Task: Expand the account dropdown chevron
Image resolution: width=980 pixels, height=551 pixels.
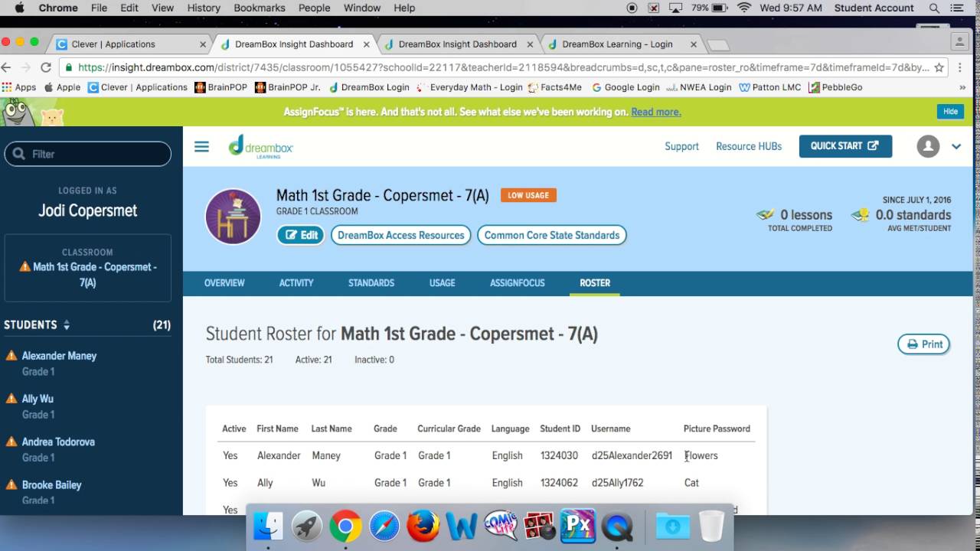Action: [956, 146]
